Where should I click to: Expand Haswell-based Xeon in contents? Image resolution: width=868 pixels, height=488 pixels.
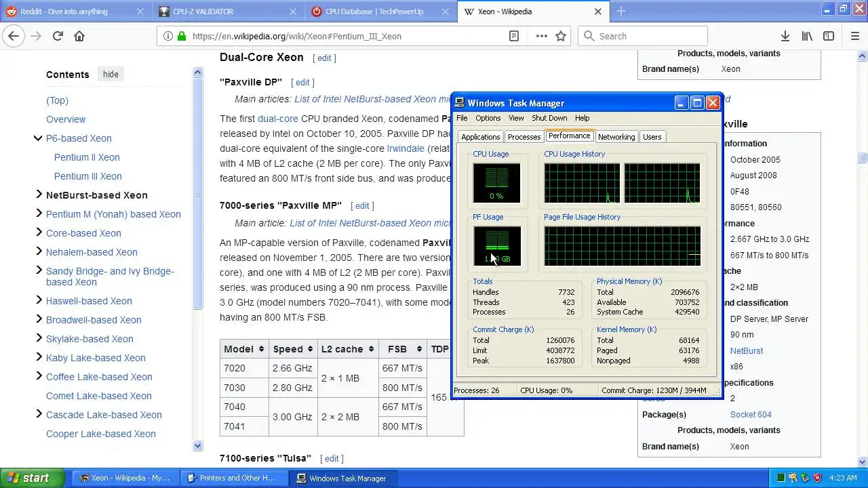38,300
